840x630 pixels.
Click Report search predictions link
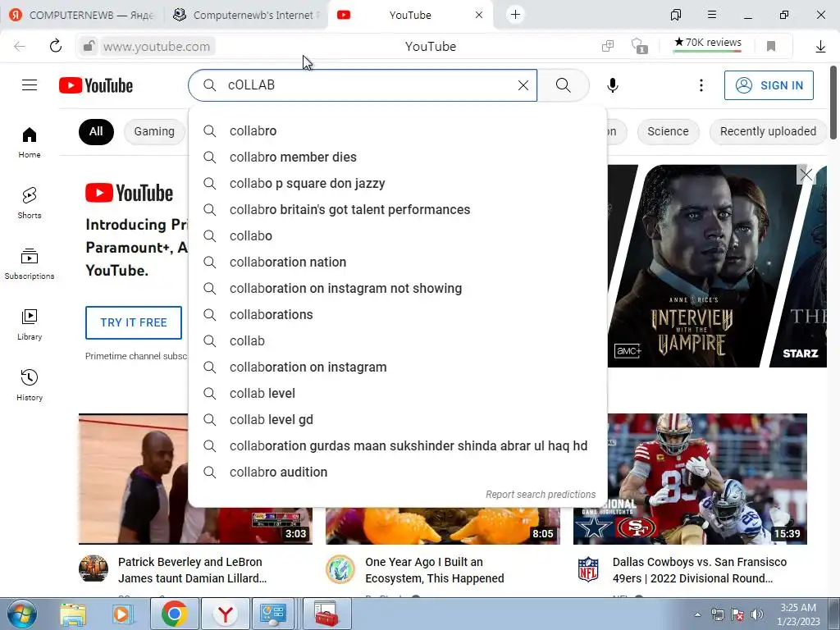pos(541,495)
